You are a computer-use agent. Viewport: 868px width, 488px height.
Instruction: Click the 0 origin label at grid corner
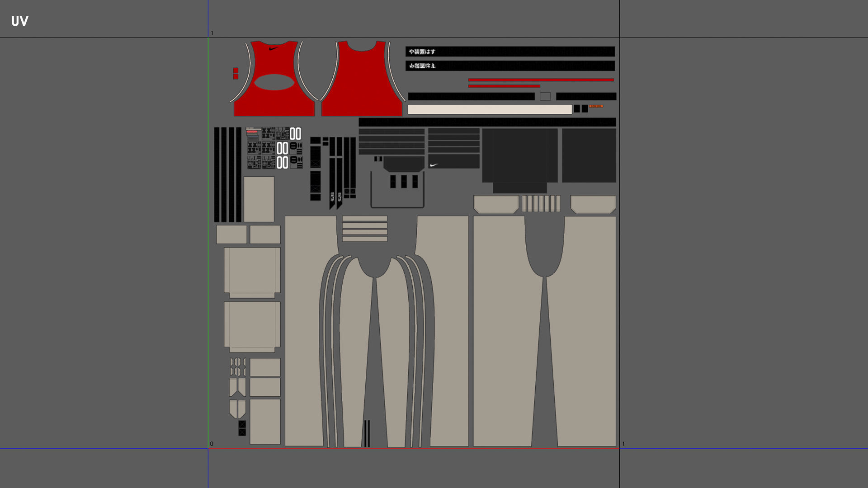click(x=212, y=444)
